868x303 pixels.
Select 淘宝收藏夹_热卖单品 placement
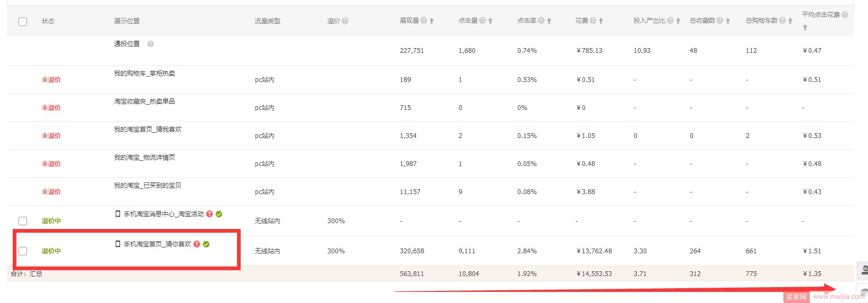[x=144, y=102]
